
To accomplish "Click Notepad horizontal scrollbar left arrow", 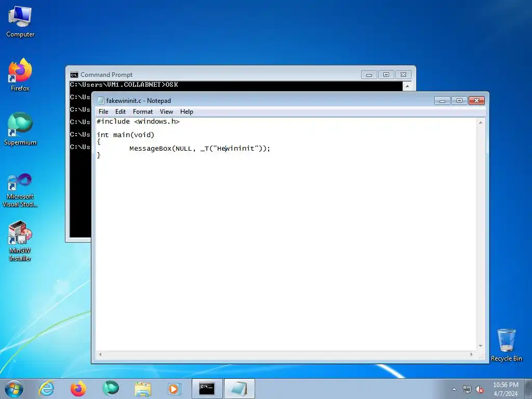I will pos(100,354).
